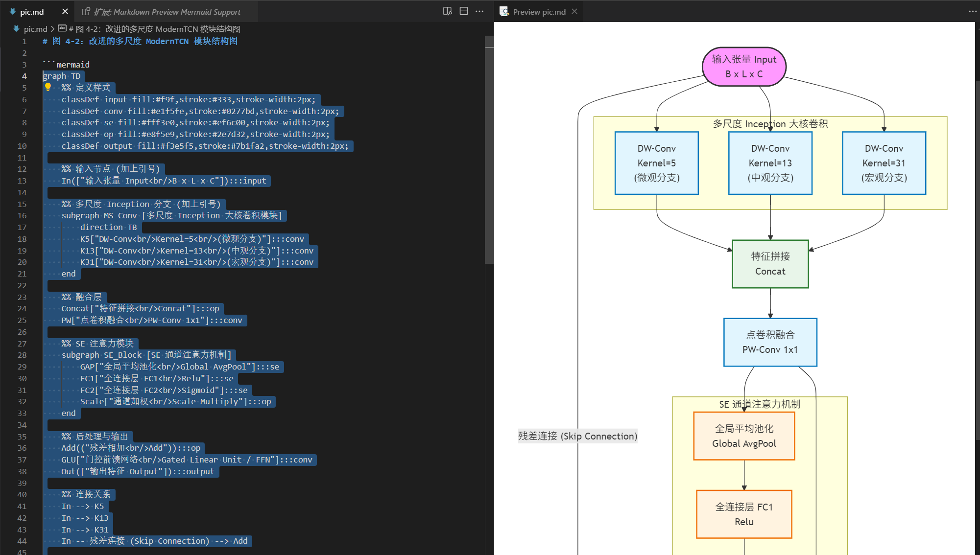Image resolution: width=980 pixels, height=555 pixels.
Task: Click the 'direction TB' code line
Action: click(109, 227)
